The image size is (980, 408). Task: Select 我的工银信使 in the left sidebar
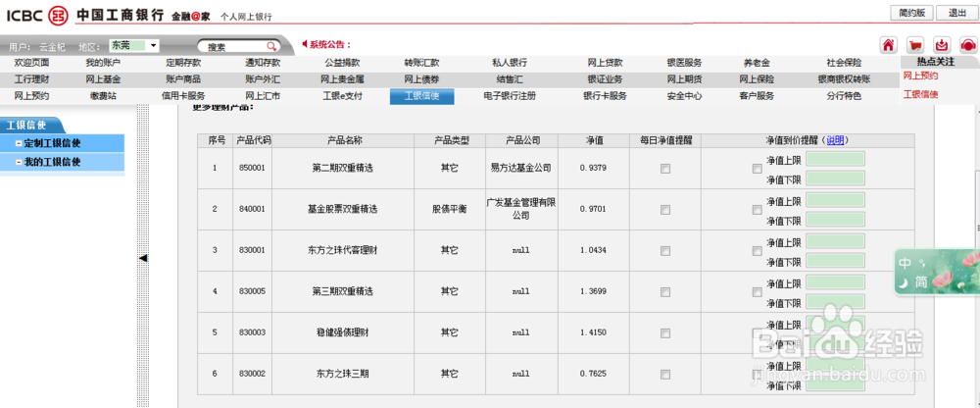[x=52, y=162]
